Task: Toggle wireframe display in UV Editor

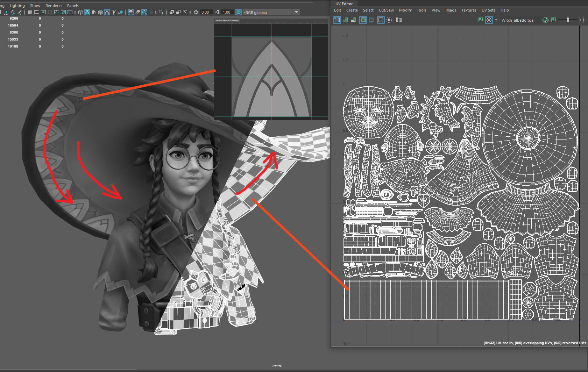Action: (337, 20)
